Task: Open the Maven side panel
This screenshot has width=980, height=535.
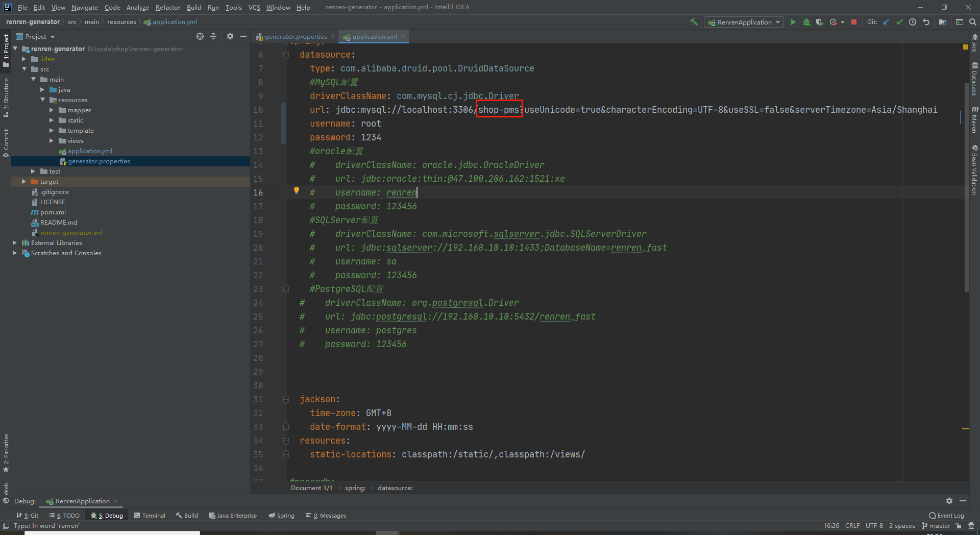Action: coord(974,120)
